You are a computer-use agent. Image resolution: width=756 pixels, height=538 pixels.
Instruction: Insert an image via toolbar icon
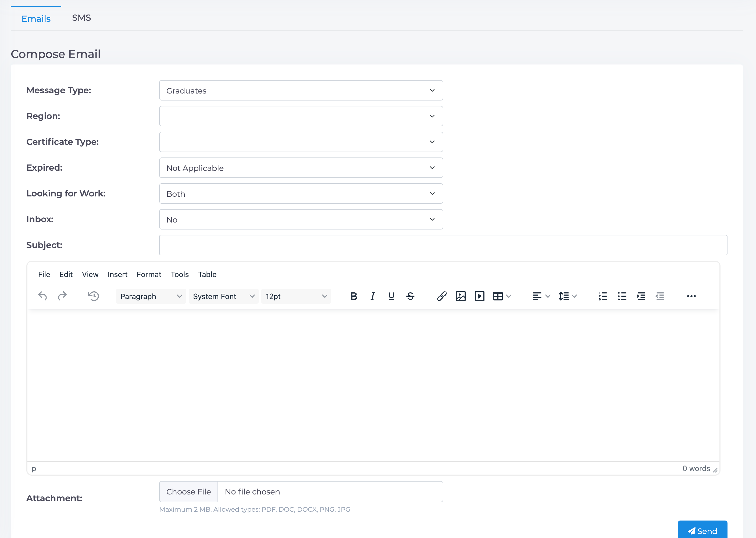[x=461, y=296]
